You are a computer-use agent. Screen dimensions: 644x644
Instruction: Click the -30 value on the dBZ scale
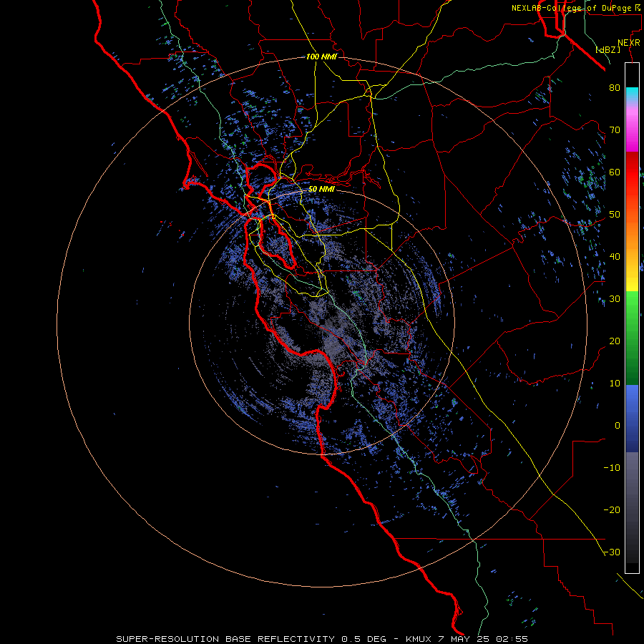click(612, 553)
